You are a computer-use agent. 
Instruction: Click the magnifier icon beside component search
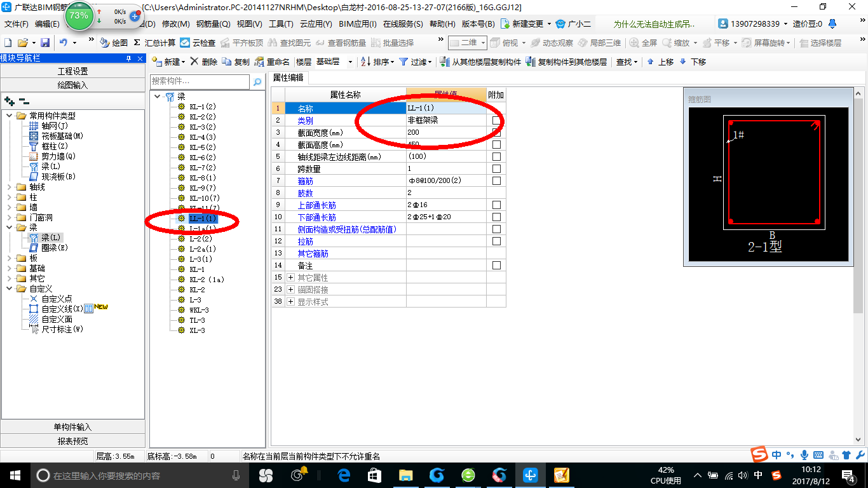click(x=257, y=81)
